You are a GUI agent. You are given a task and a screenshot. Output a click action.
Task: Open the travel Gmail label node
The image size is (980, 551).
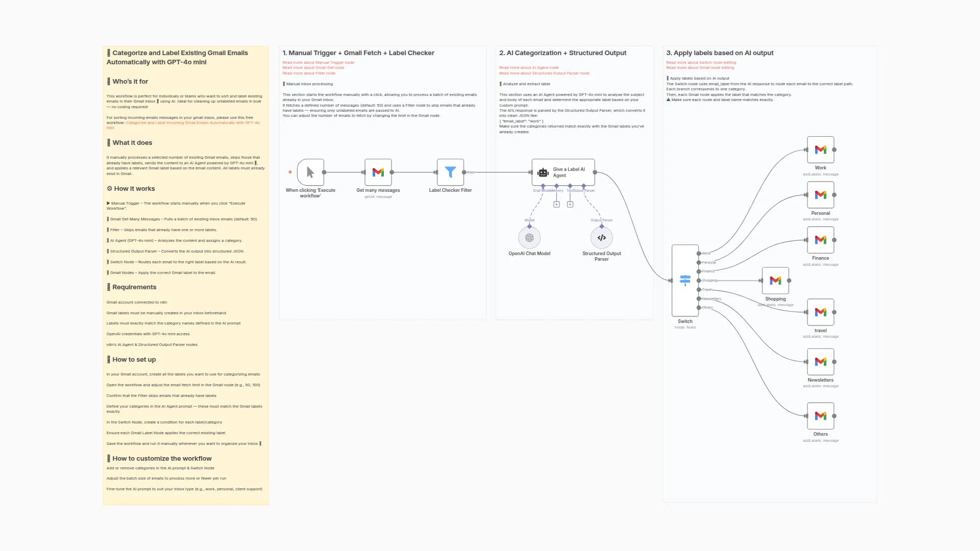(820, 312)
